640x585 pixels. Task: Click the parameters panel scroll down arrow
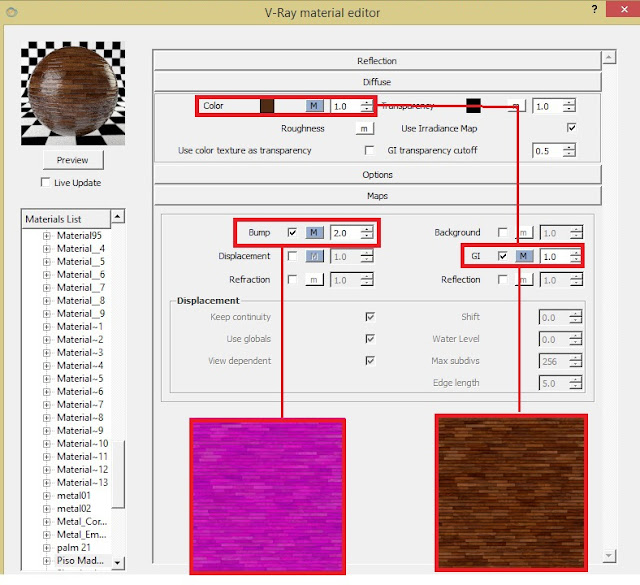click(609, 556)
